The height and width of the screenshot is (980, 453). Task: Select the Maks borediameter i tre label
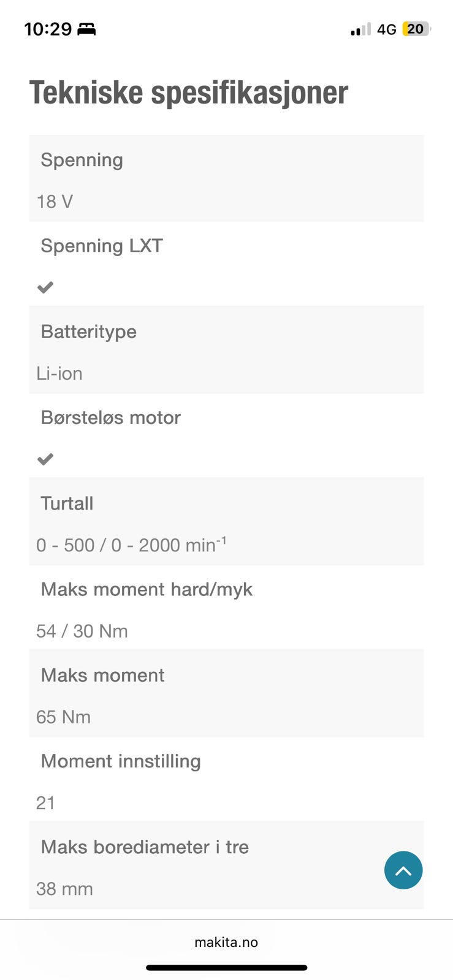click(145, 847)
